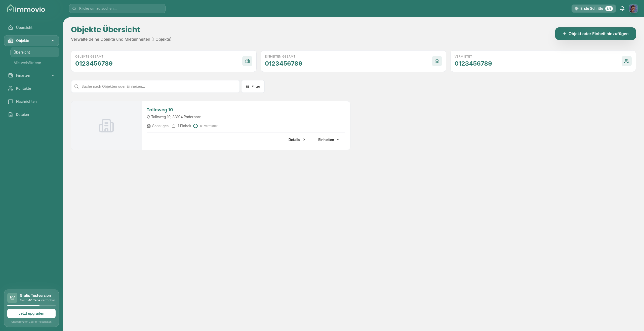Go to Nachrichten in the sidebar
Viewport: 644px width, 331px height.
(x=26, y=102)
